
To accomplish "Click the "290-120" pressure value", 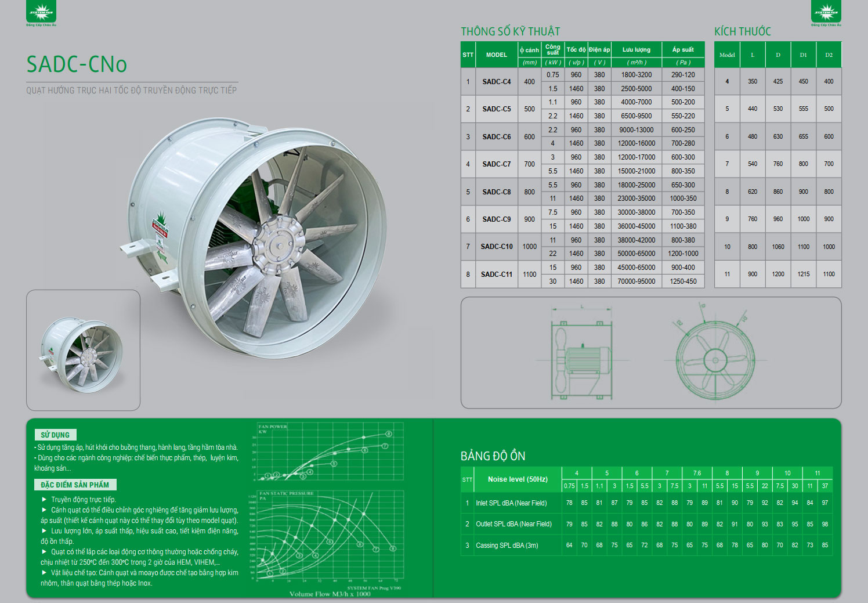I will coord(683,75).
